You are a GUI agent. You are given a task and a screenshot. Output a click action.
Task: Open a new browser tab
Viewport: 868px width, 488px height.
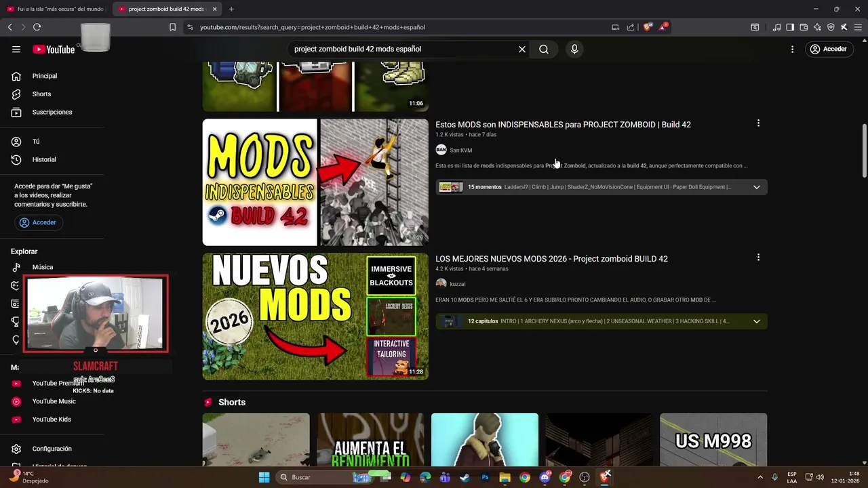click(x=231, y=9)
